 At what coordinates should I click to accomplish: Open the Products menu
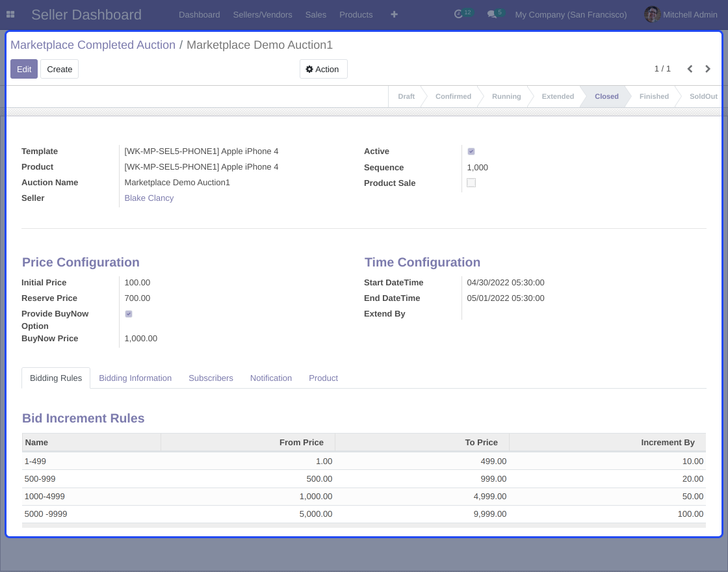click(356, 14)
